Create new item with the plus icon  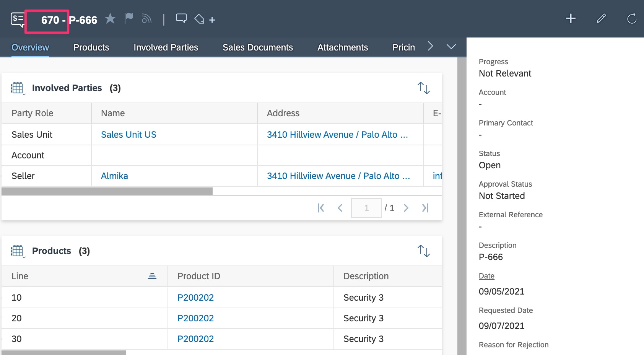pyautogui.click(x=571, y=18)
